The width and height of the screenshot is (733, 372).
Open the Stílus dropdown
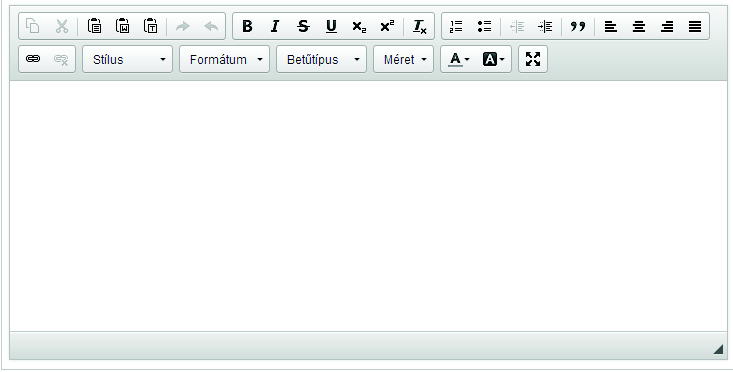pos(128,59)
